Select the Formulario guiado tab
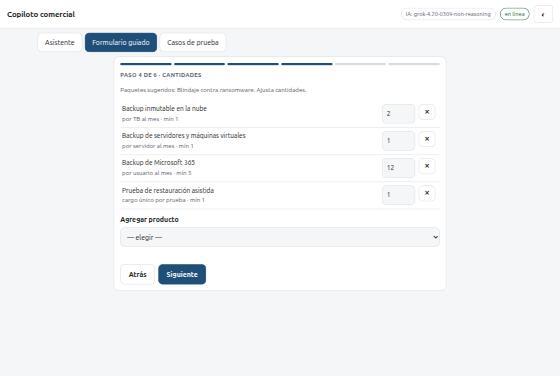The image size is (560, 376). (x=121, y=42)
